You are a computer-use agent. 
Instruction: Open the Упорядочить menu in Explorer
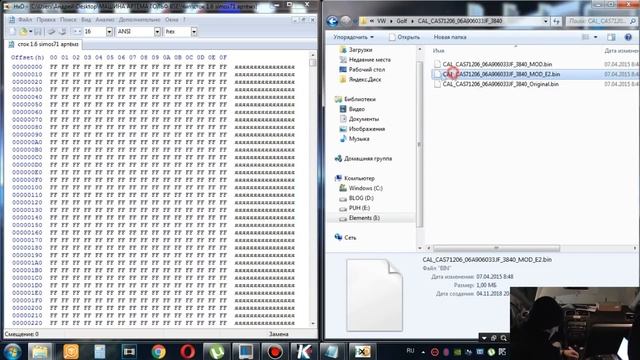coord(353,37)
